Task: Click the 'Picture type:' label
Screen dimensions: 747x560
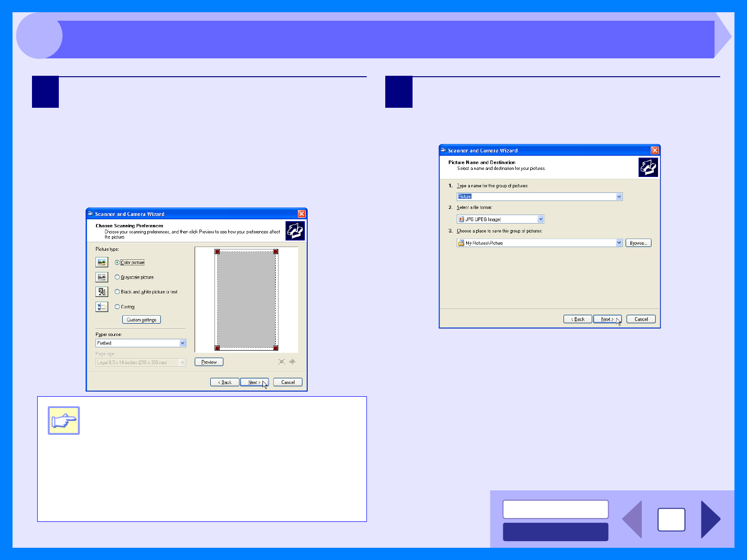Action: coord(107,249)
